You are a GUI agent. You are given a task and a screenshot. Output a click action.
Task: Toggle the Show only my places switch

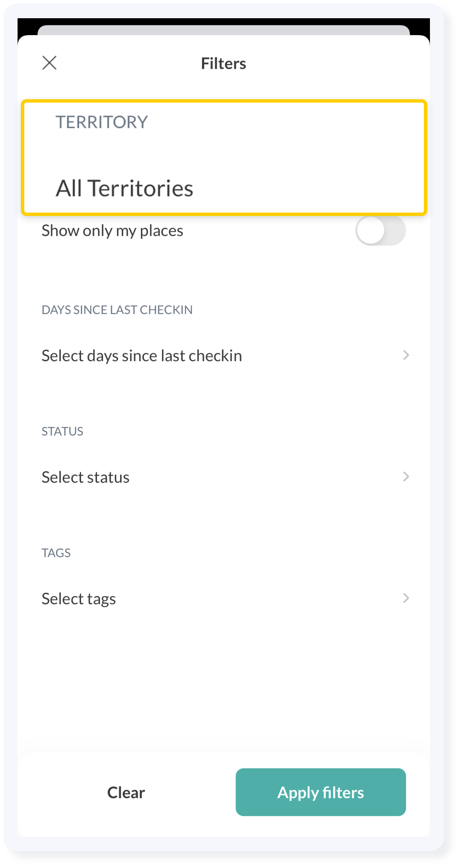click(x=380, y=230)
